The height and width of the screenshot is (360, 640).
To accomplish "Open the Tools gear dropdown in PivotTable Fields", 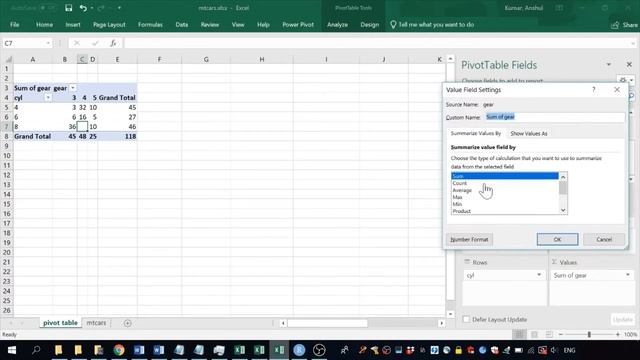I will (625, 80).
